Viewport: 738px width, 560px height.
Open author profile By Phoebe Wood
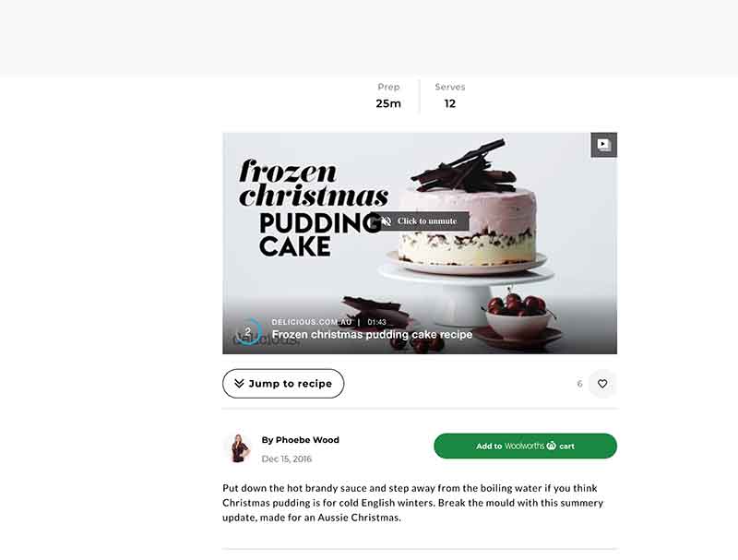(x=299, y=440)
